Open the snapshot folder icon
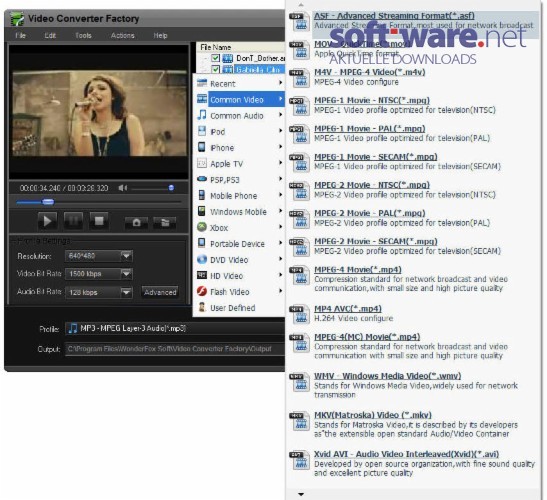The image size is (547, 500). click(x=165, y=223)
